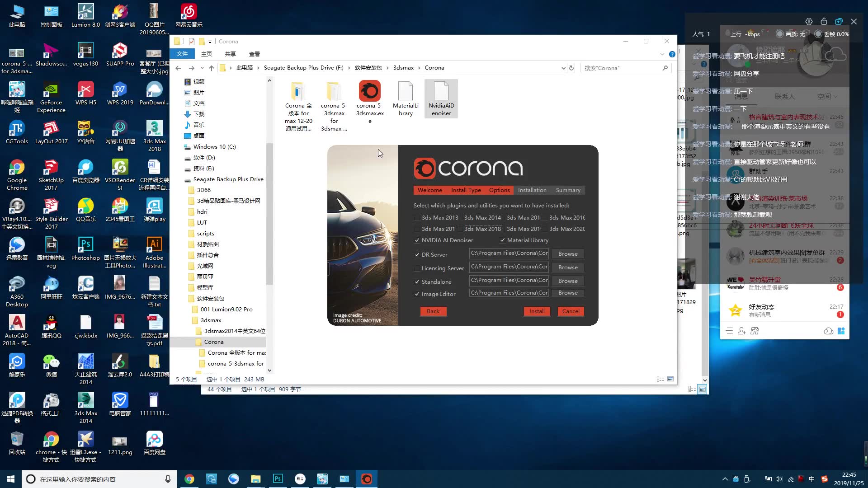This screenshot has width=868, height=488.
Task: Open Explorer help question mark icon
Action: point(672,54)
